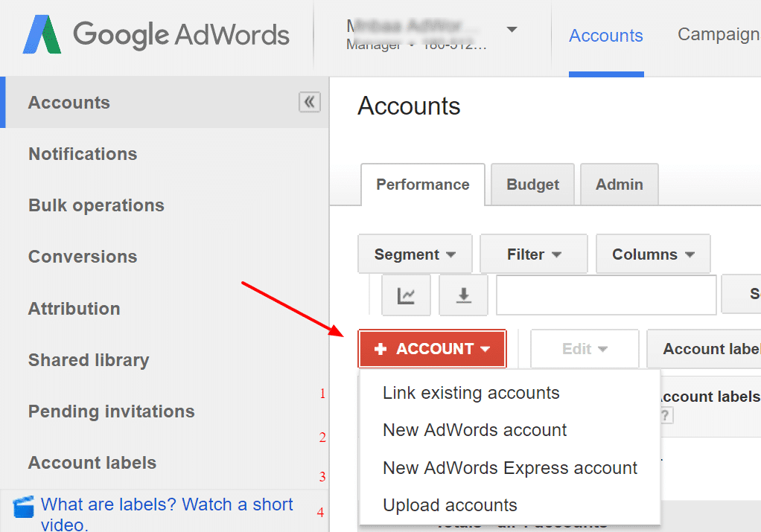
Task: Click the video icon next to labels link
Action: click(23, 506)
